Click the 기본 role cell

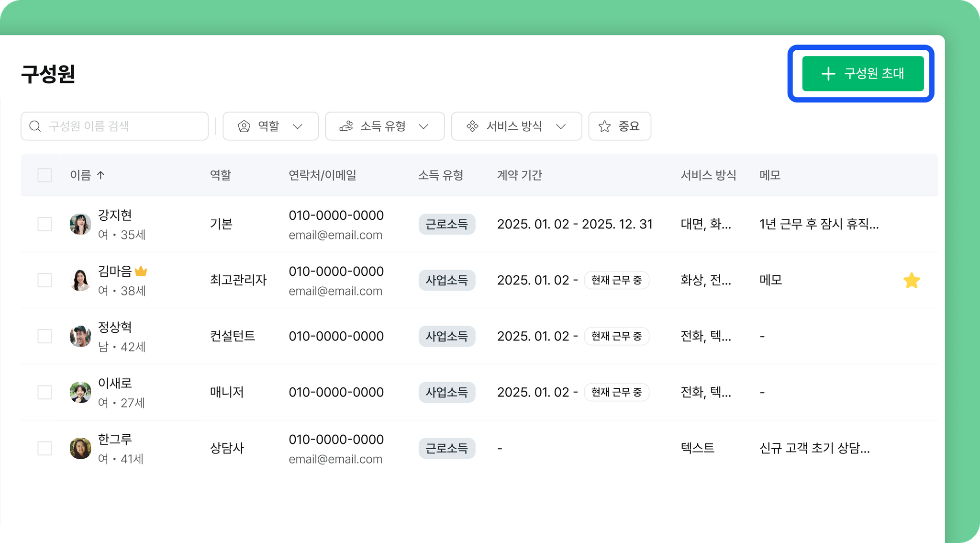pyautogui.click(x=221, y=224)
